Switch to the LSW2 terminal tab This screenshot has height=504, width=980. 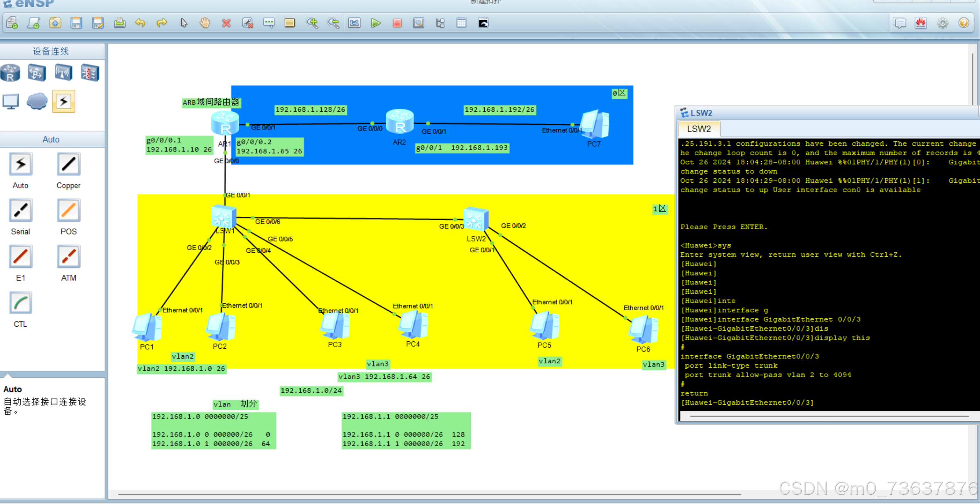click(699, 129)
